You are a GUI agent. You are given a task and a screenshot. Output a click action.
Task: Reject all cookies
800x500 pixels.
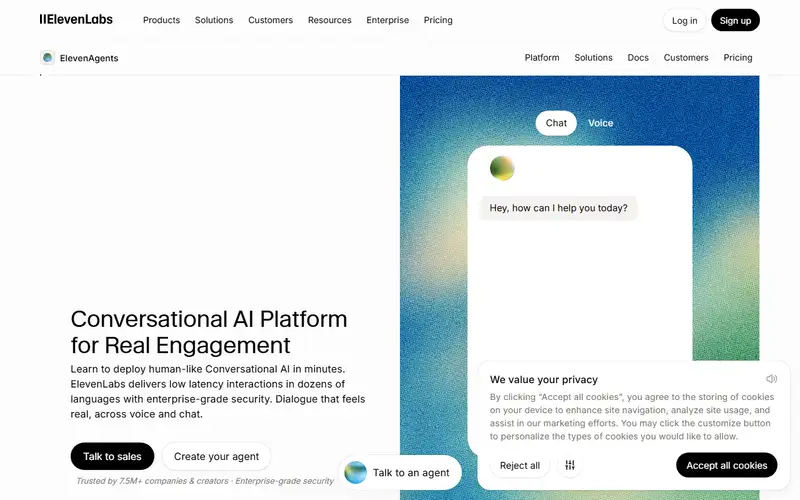(x=519, y=465)
